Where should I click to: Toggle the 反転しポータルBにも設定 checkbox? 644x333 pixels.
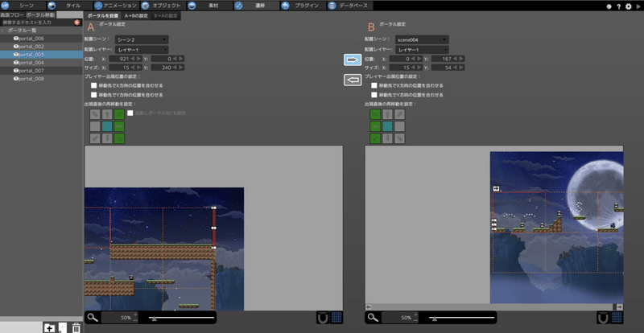130,113
